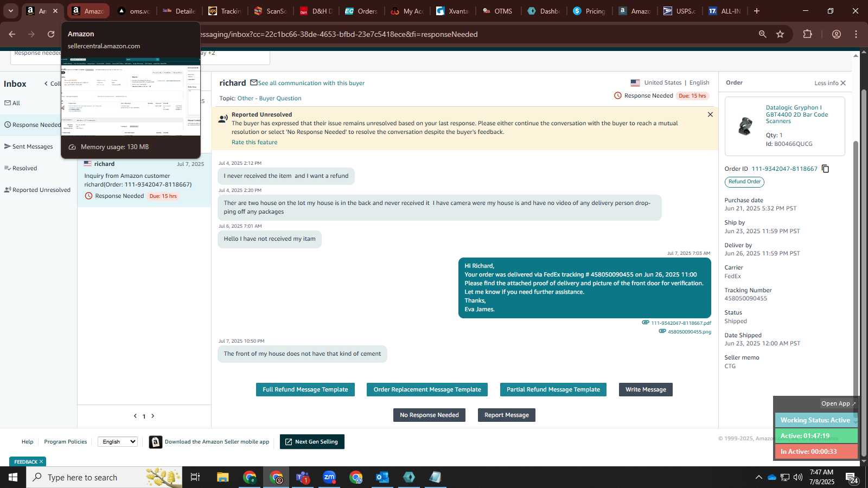Bookmark this page with the star icon
This screenshot has width=868, height=488.
(x=780, y=34)
